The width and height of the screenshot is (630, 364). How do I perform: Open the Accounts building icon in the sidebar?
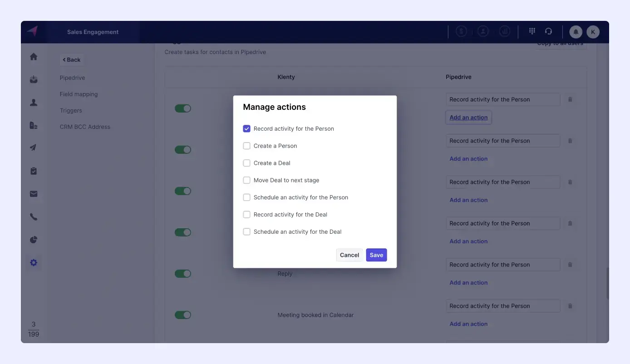point(34,125)
